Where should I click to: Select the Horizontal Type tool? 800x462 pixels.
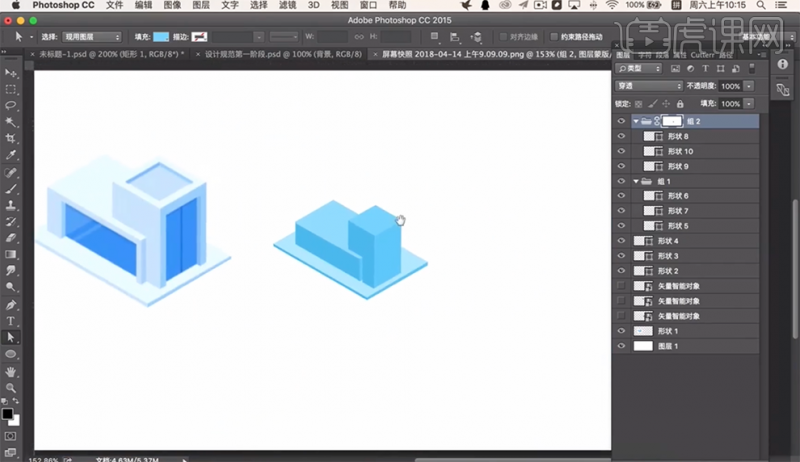click(11, 321)
